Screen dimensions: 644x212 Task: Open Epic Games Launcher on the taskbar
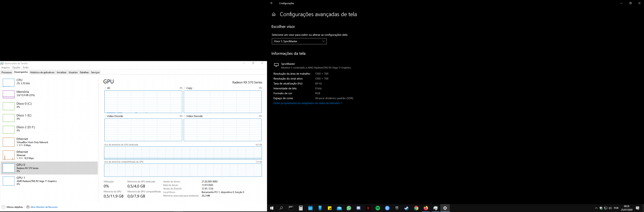[397, 208]
